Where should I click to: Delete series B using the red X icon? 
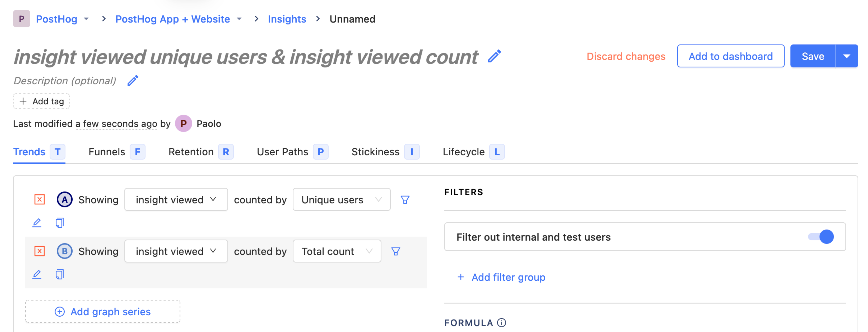point(39,251)
